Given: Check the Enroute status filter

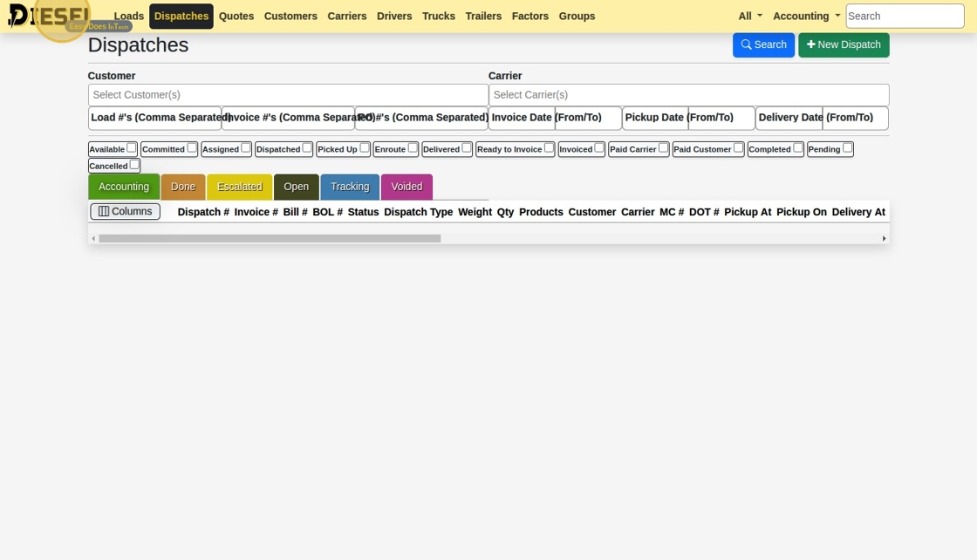Looking at the screenshot, I should pos(413,148).
